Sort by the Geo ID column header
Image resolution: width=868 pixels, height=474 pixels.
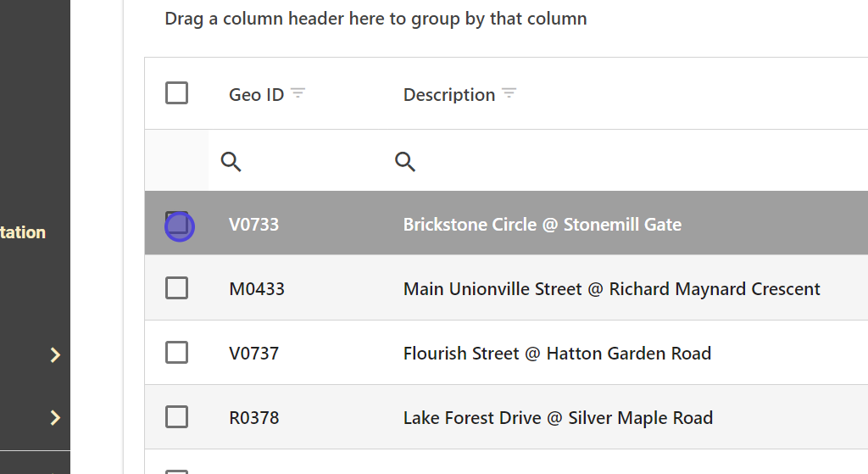point(256,95)
